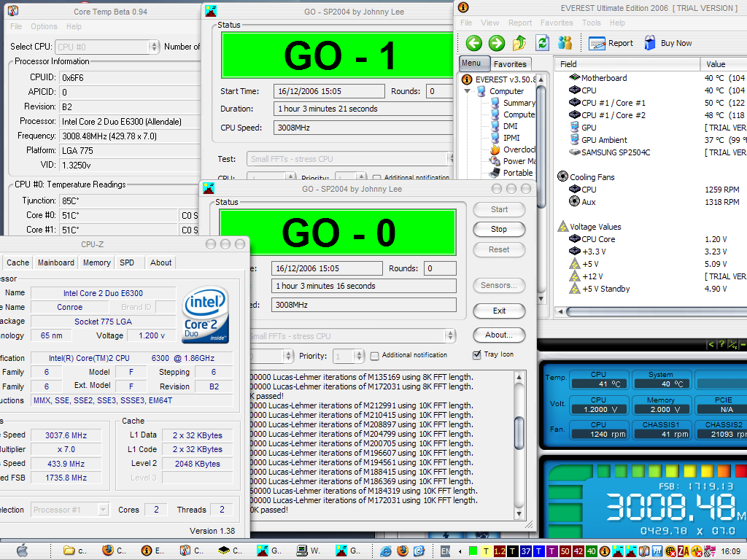
Task: Open Core Temp Options menu
Action: (x=44, y=27)
